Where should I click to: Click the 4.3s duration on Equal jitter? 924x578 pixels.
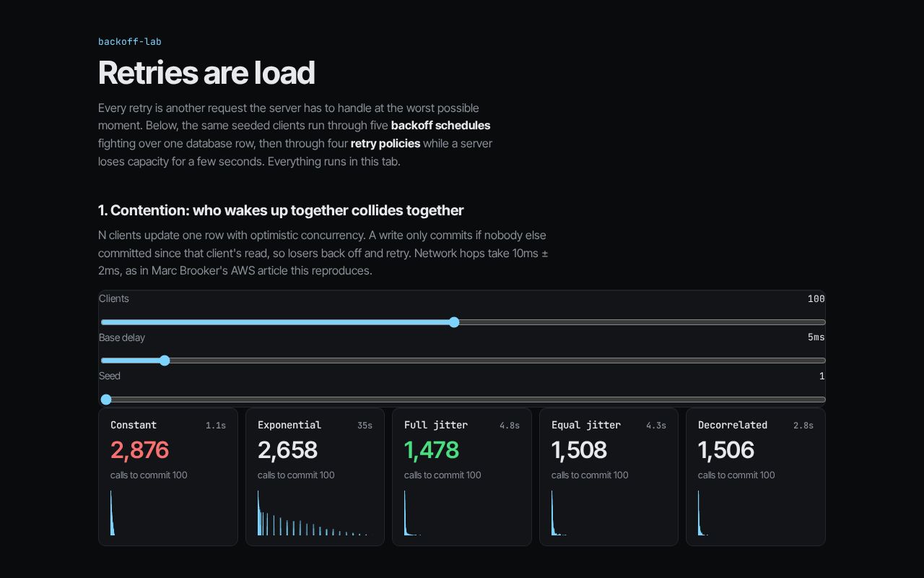pos(656,426)
